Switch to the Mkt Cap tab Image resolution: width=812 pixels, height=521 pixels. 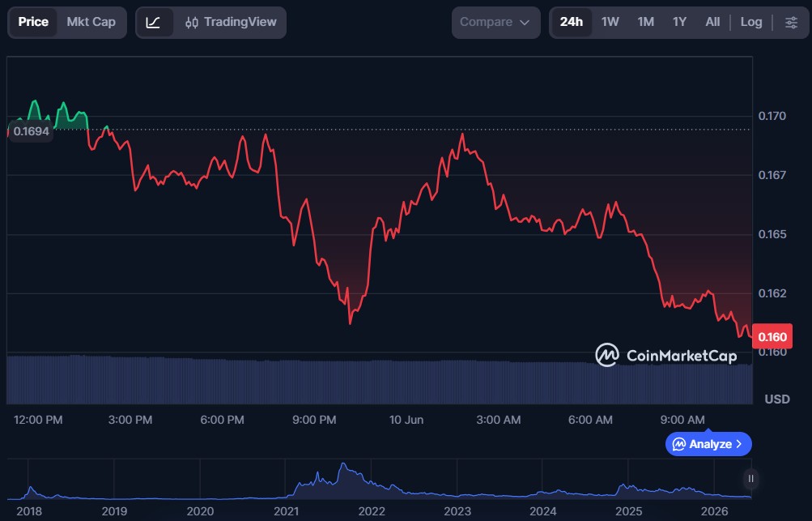tap(91, 23)
